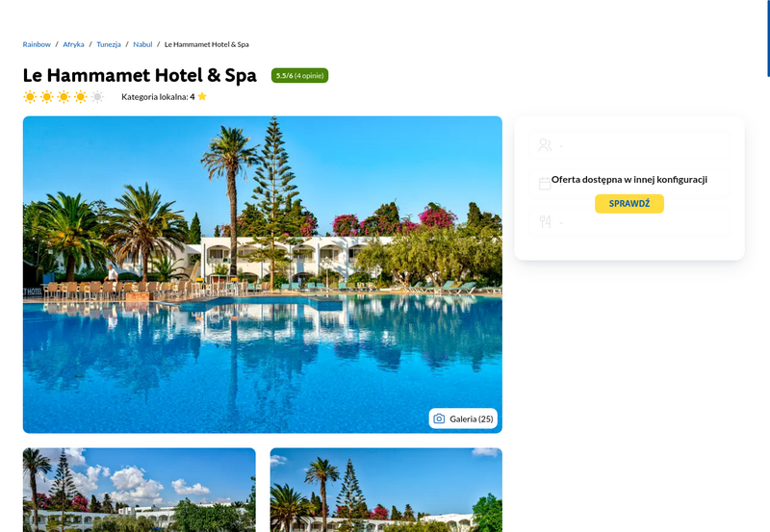Open the guests selection field
770x532 pixels.
[x=629, y=144]
